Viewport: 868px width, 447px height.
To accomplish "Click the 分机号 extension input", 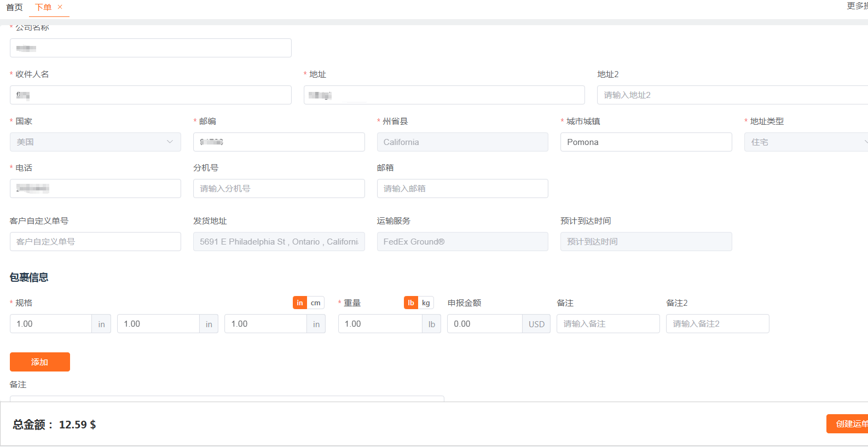I will [279, 189].
